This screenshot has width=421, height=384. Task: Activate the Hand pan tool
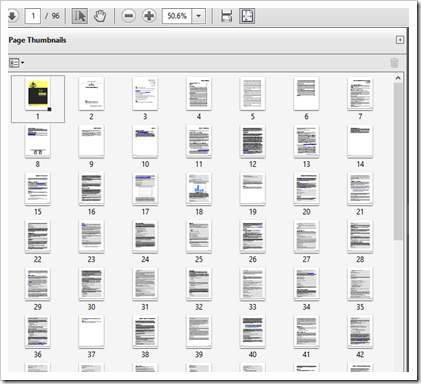pyautogui.click(x=100, y=16)
